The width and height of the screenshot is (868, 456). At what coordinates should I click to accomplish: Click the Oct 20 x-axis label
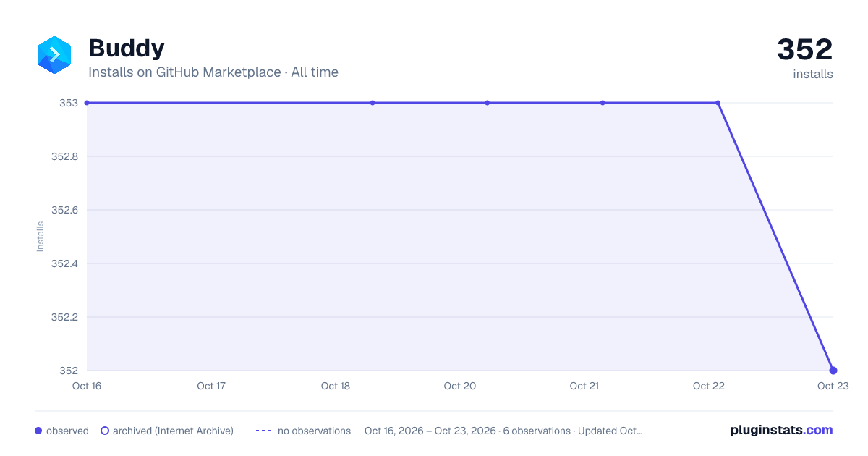(x=460, y=387)
